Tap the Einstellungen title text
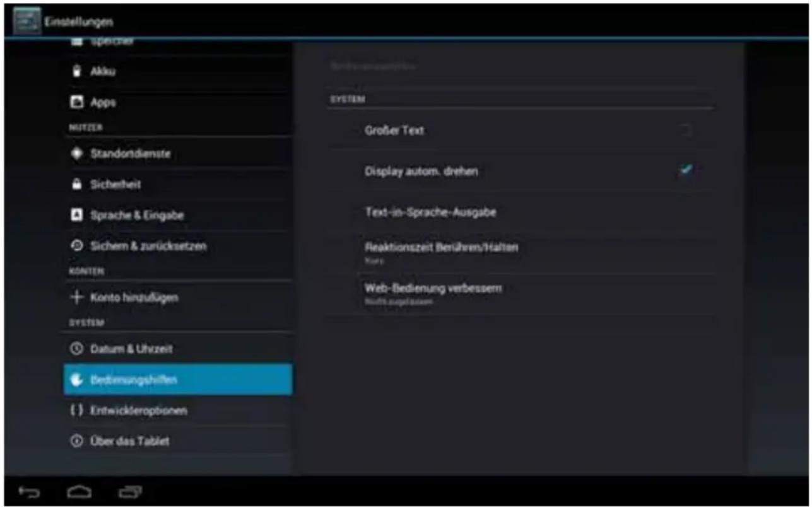The height and width of the screenshot is (507, 812). [79, 21]
